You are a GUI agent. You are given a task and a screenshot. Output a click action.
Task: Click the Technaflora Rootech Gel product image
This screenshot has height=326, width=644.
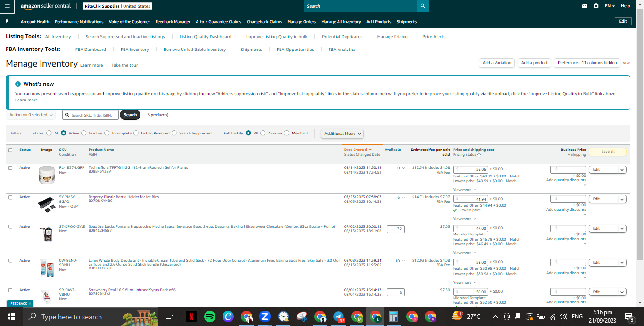47,175
